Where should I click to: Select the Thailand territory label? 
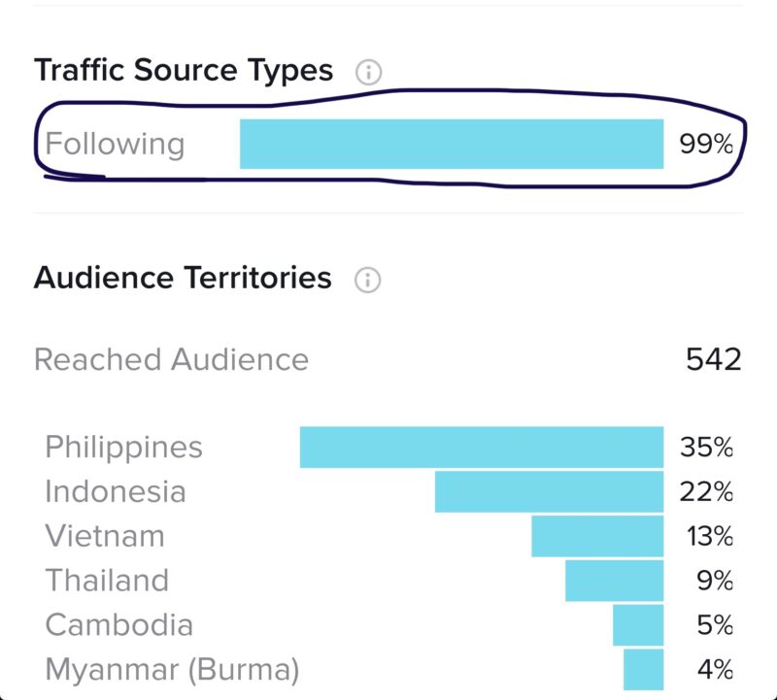click(x=107, y=580)
